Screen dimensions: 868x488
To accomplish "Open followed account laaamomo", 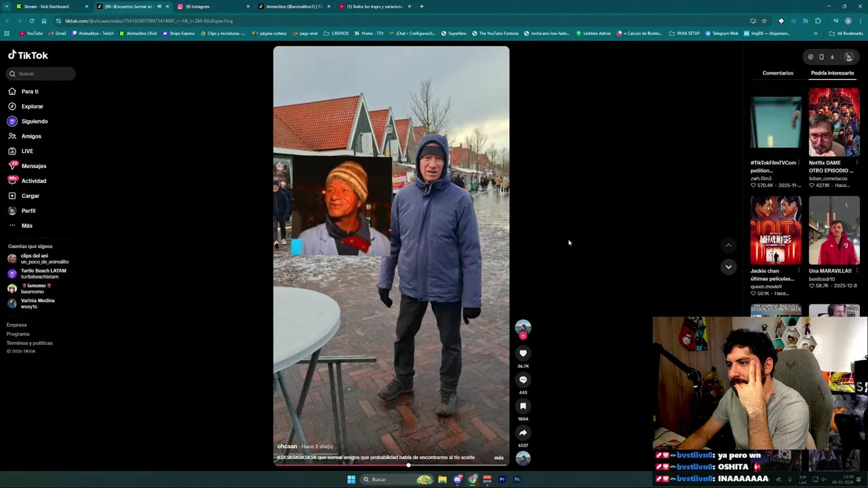I will [x=31, y=289].
